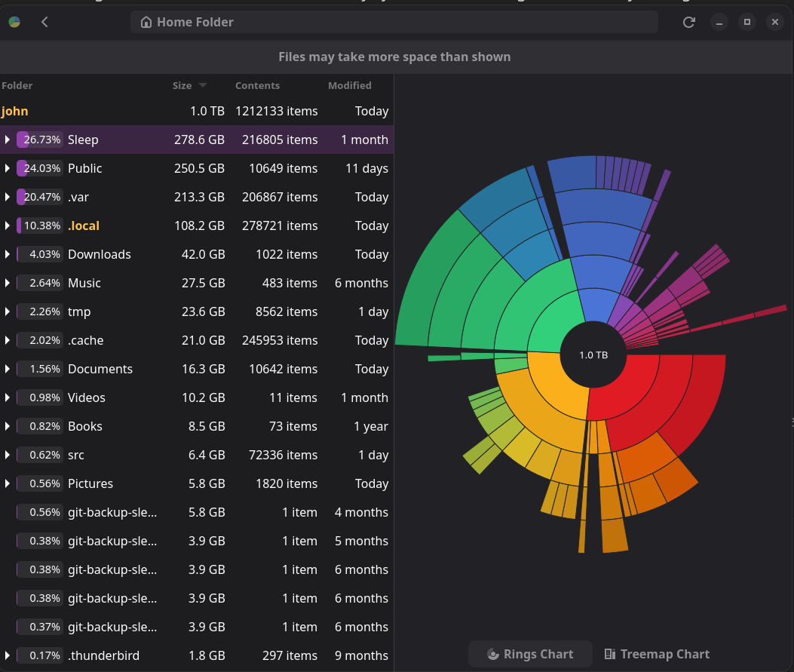Click the 26.73% usage bar for Sleep
The width and height of the screenshot is (794, 672).
[x=39, y=140]
